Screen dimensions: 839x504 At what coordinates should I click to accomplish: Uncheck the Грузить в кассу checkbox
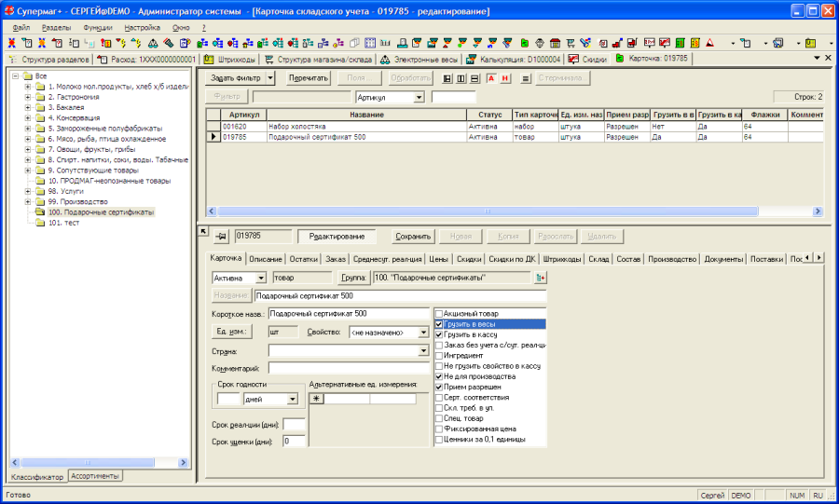[439, 334]
